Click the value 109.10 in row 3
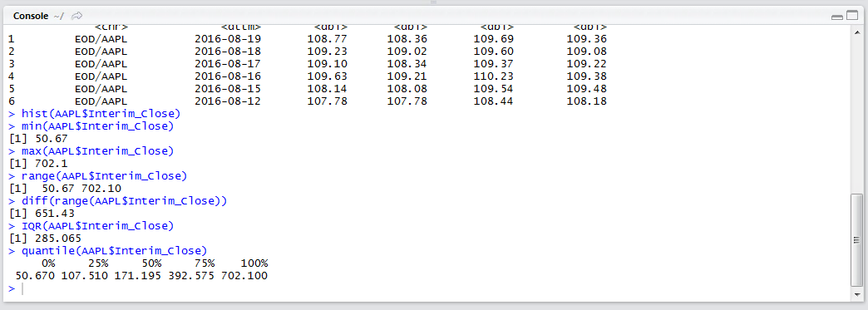 (327, 64)
